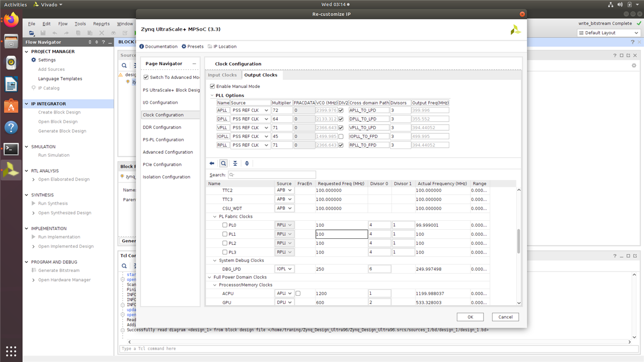Toggle DIV2 checkbox for DPLL
Screen dimensions: 644x362
[342, 119]
